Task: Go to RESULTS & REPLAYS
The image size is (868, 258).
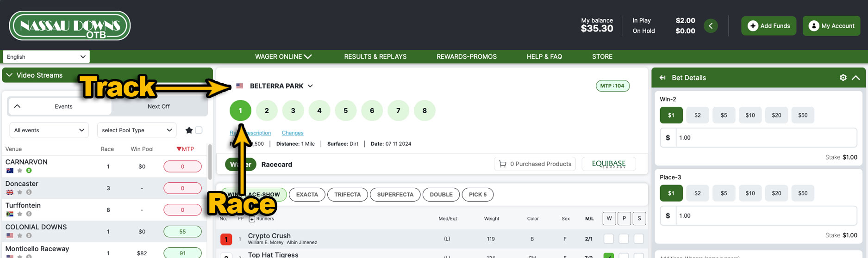Action: [x=375, y=56]
